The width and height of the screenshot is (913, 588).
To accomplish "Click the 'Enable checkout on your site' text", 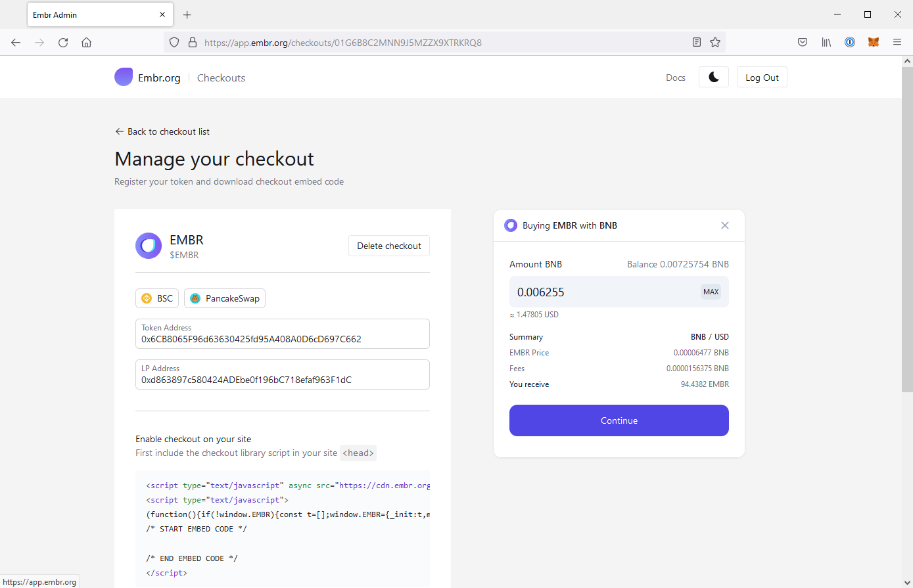I will [193, 439].
